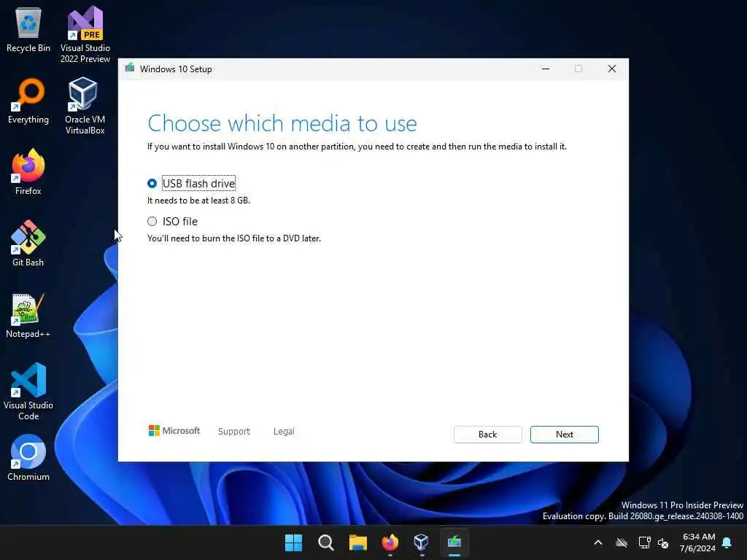Show hidden system tray icons
The height and width of the screenshot is (560, 747).
598,542
